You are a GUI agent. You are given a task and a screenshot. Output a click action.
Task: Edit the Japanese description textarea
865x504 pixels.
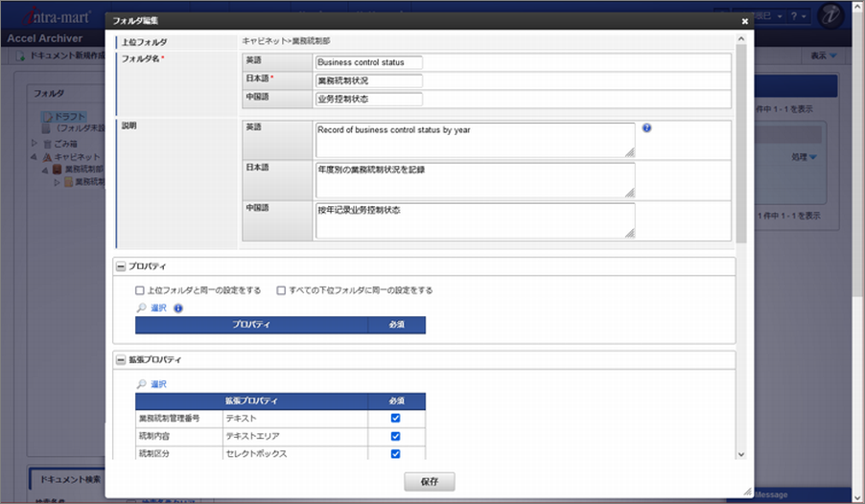point(475,180)
